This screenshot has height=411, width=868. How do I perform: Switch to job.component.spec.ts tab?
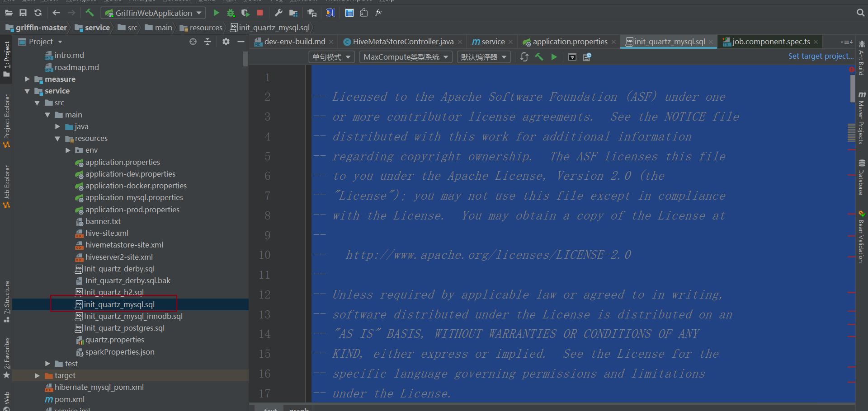pyautogui.click(x=771, y=42)
